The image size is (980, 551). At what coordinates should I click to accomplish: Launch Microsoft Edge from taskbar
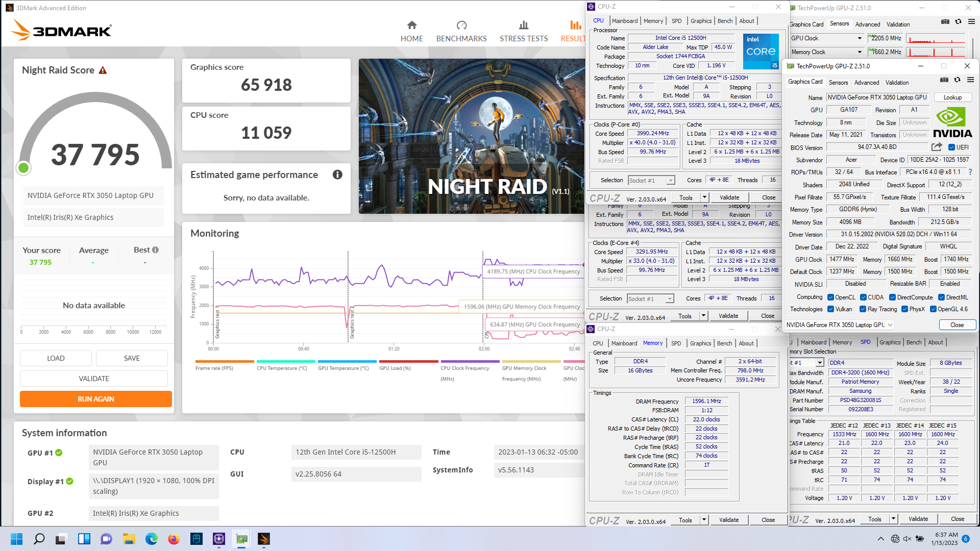[152, 539]
